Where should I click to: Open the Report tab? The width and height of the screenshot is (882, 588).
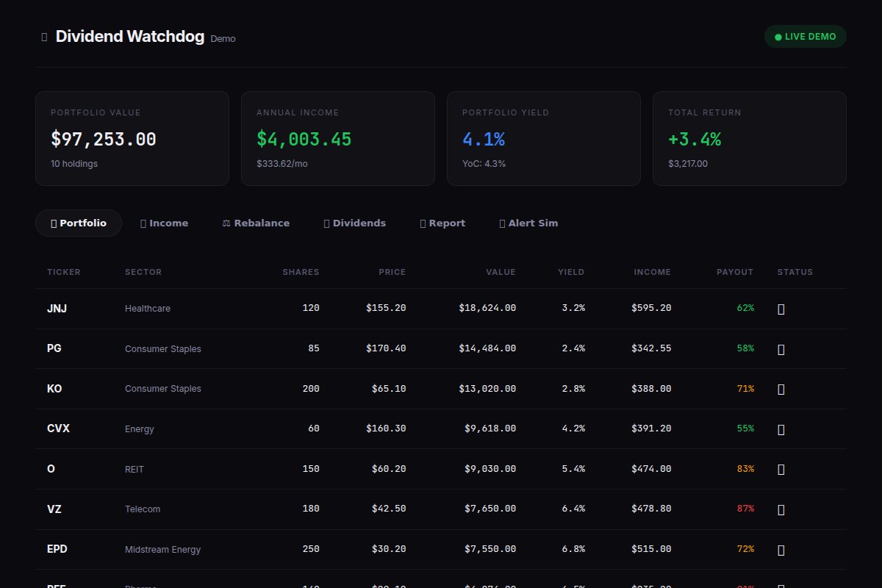click(x=442, y=223)
